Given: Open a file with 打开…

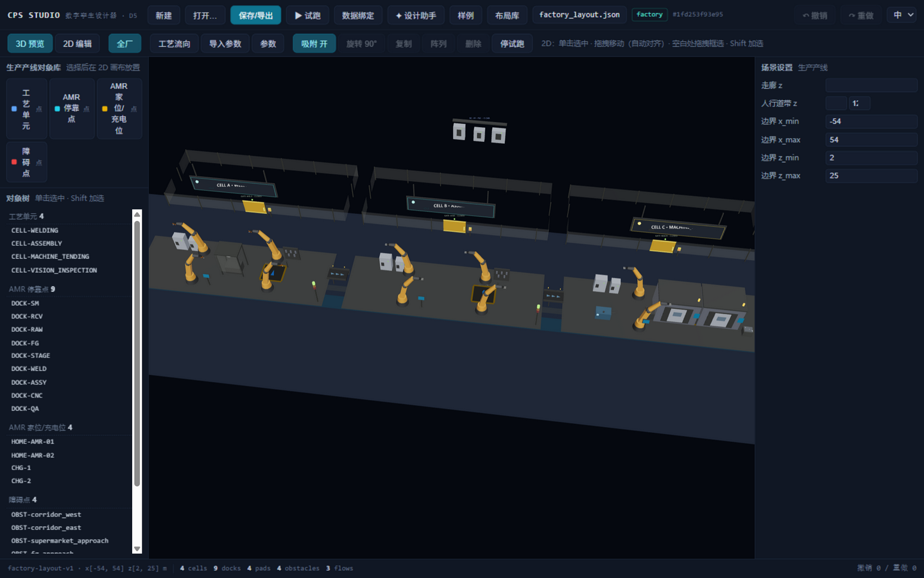Looking at the screenshot, I should [205, 15].
